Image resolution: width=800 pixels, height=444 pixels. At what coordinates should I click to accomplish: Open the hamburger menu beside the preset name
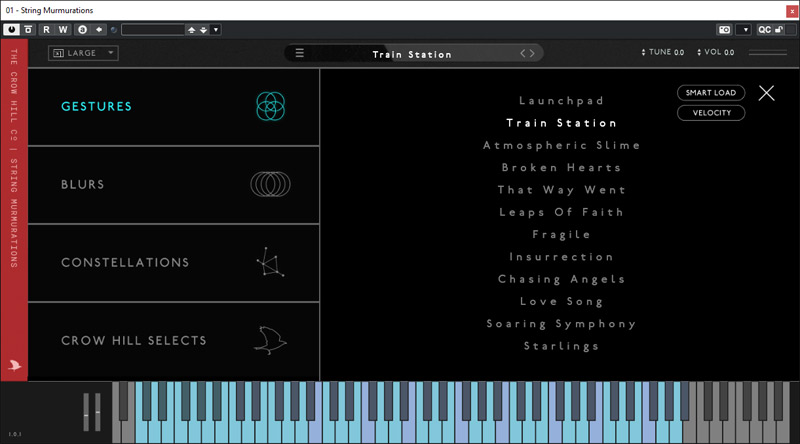pos(299,53)
